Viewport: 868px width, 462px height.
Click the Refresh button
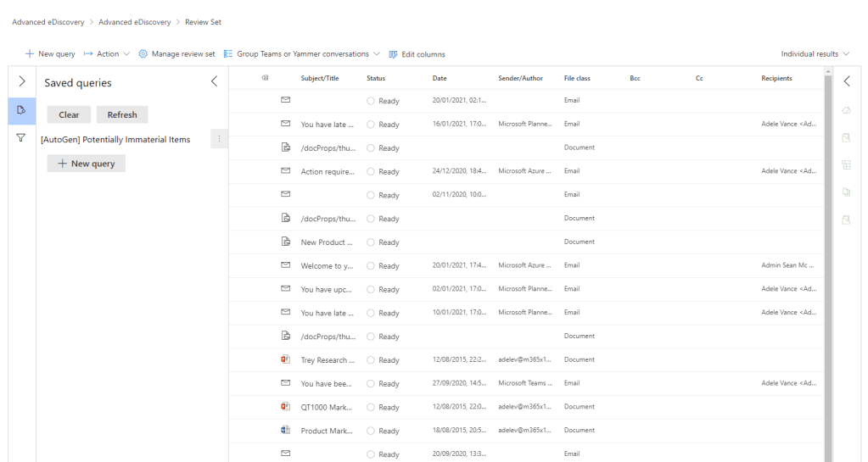[122, 114]
